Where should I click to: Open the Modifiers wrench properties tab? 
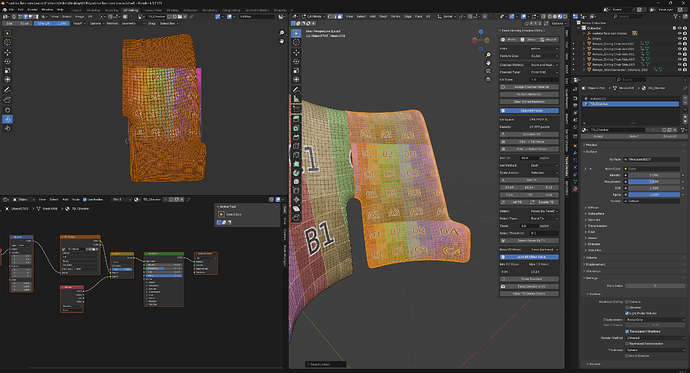(x=575, y=153)
